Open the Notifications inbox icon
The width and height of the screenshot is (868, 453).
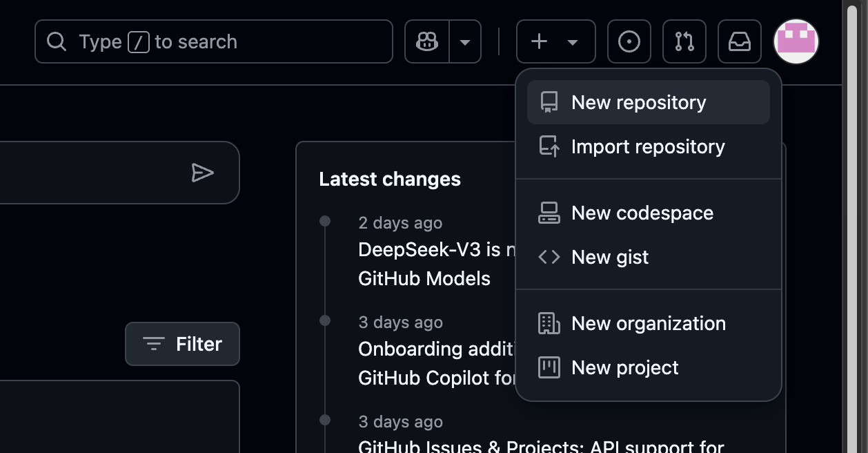click(740, 41)
